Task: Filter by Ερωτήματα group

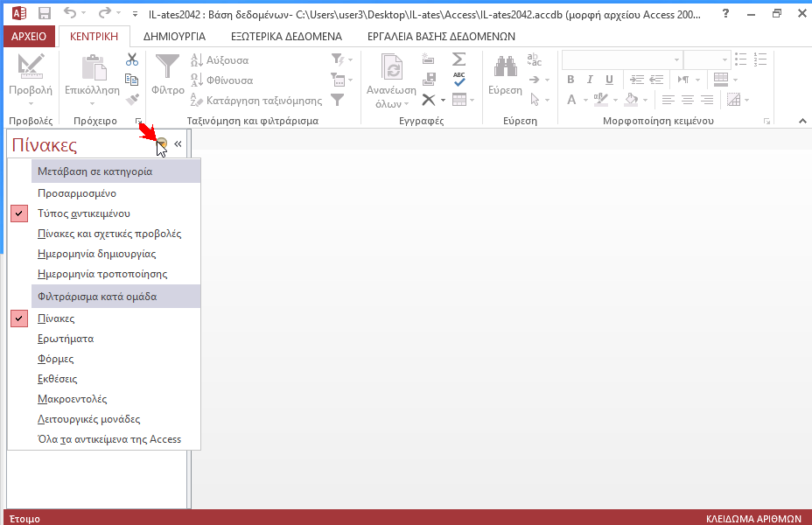Action: coord(104,339)
